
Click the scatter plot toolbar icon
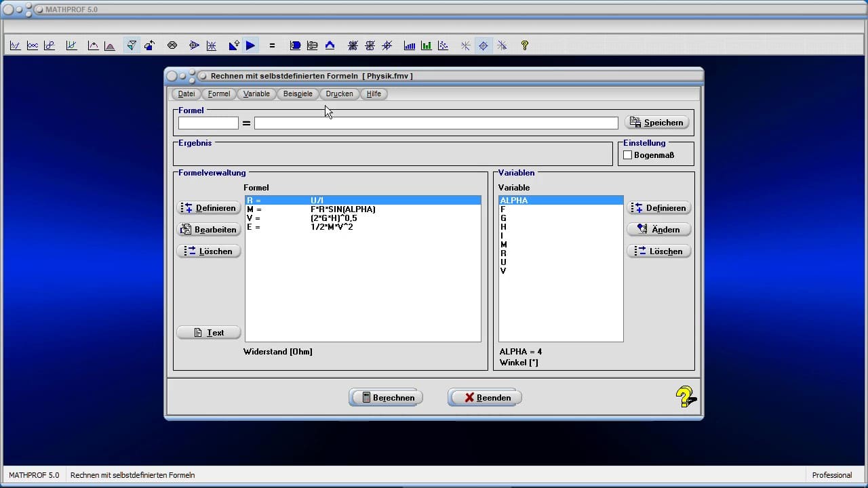click(443, 46)
